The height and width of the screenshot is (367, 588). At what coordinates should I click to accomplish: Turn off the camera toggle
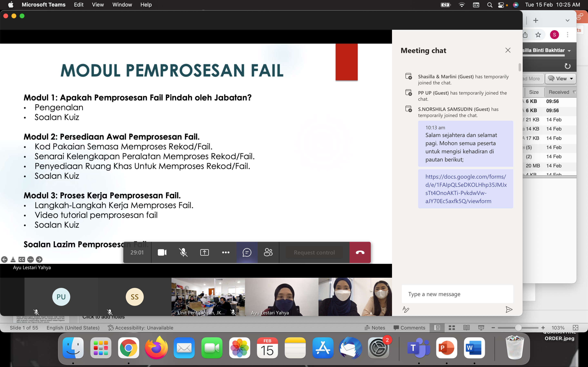[162, 252]
